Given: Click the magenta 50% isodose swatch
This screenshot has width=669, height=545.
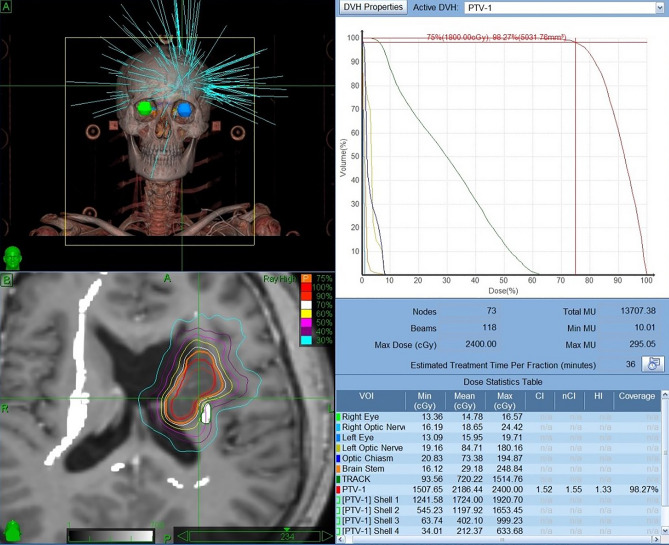Looking at the screenshot, I should coord(306,323).
